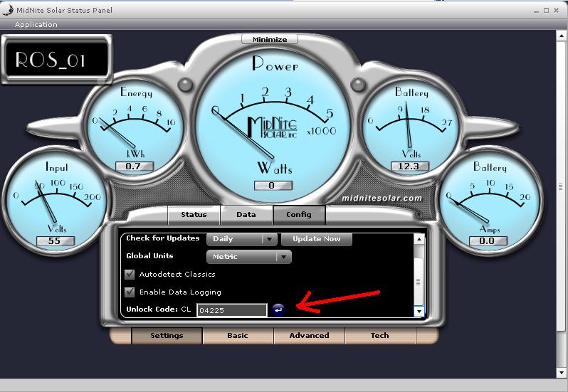
Task: Click the Battery Volts gauge
Action: pos(411,129)
